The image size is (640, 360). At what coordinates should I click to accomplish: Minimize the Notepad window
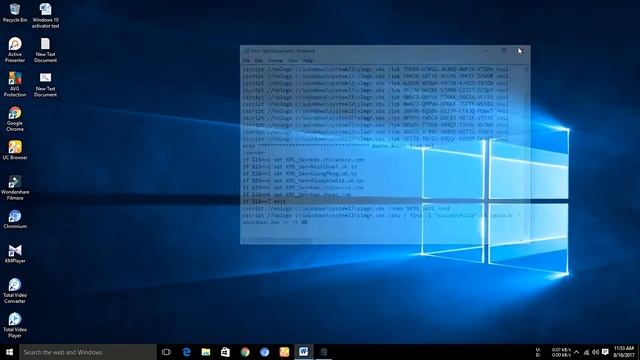tap(487, 51)
